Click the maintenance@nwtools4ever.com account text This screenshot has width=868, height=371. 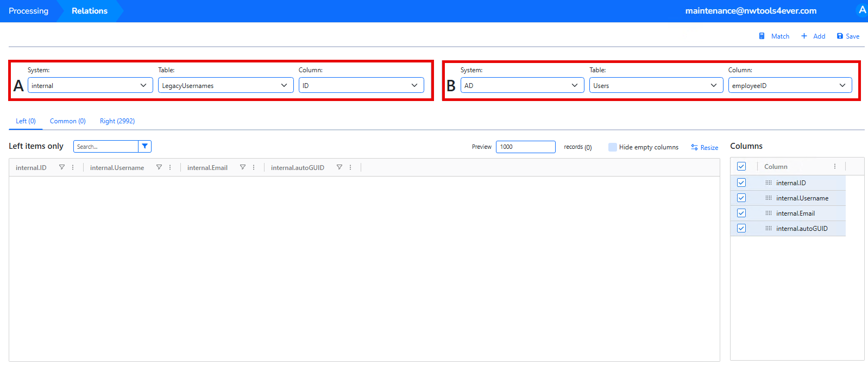tap(751, 11)
